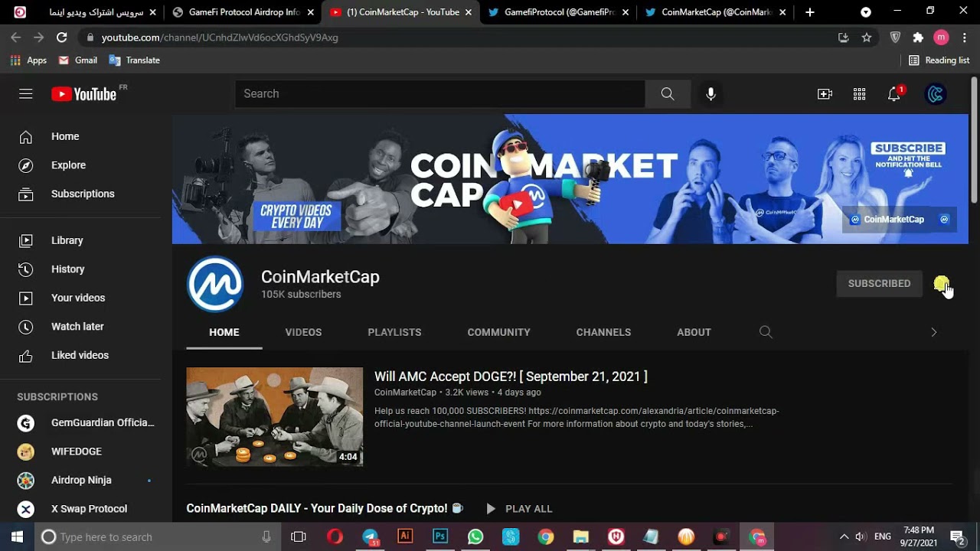Open the Chrome profile icon
Viewport: 980px width, 551px height.
942,37
